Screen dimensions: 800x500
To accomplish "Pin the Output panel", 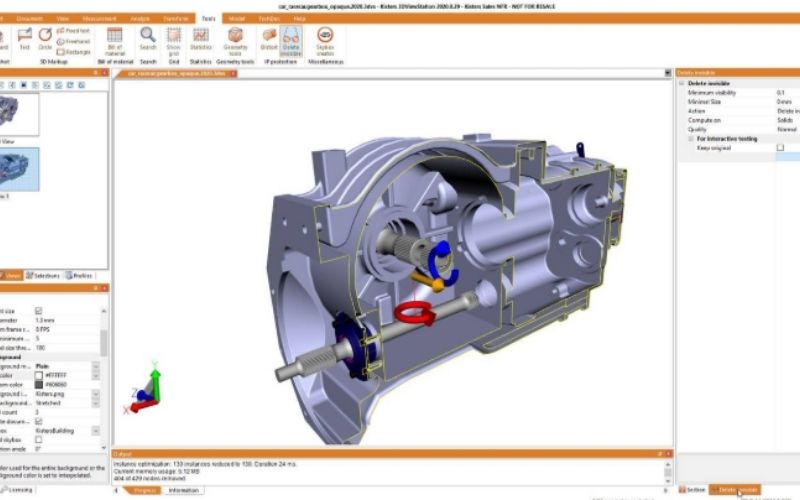I will (x=660, y=454).
